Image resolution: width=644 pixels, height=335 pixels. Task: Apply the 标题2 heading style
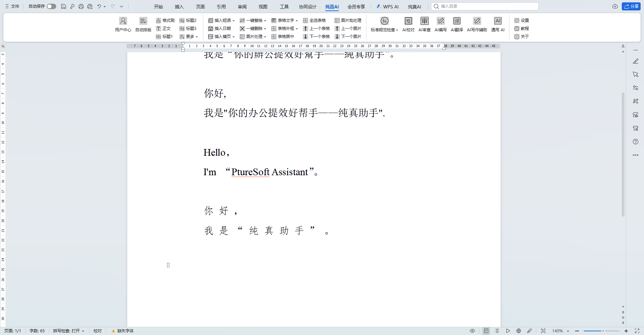(188, 21)
